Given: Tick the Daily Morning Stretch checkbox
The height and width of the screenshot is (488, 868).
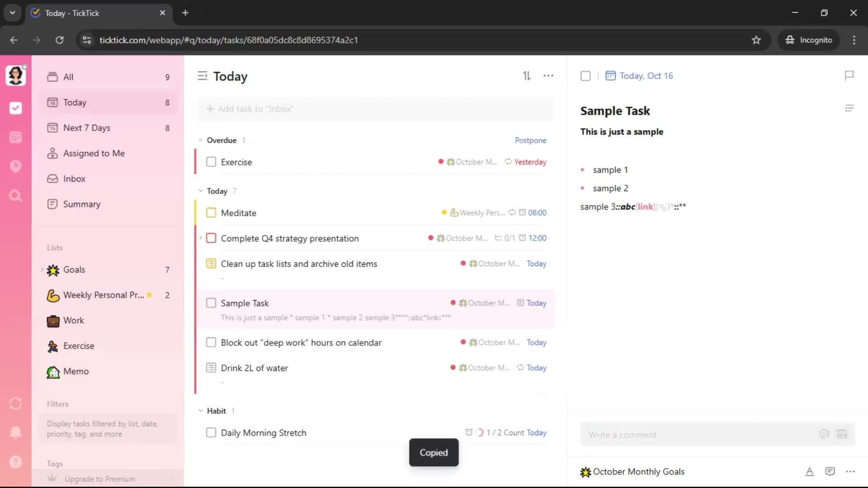Looking at the screenshot, I should [211, 432].
